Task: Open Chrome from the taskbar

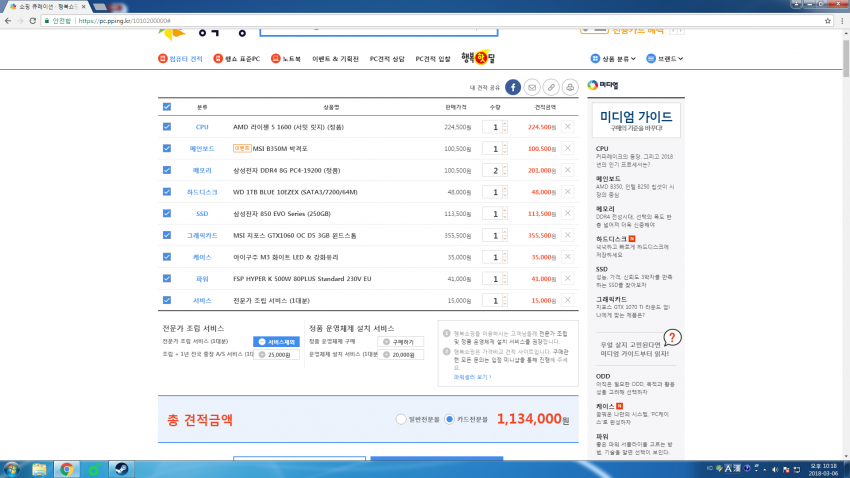Action: click(x=67, y=469)
